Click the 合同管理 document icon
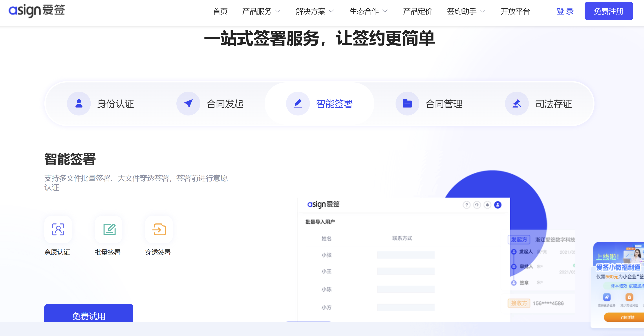The height and width of the screenshot is (336, 644). [407, 103]
